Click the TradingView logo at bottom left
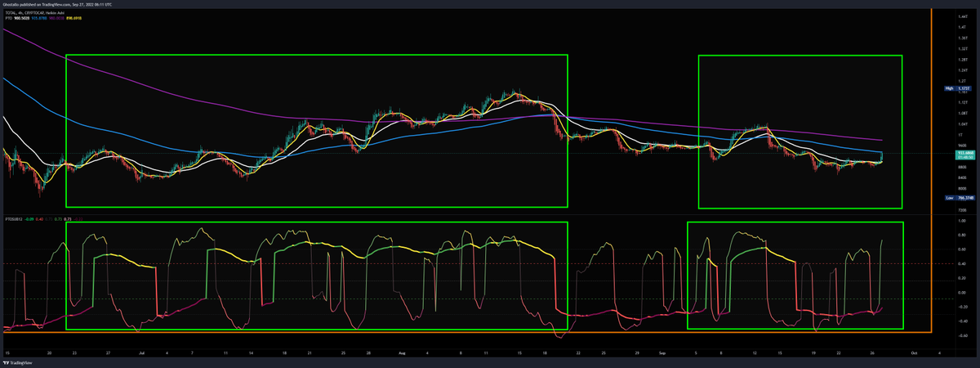This screenshot has height=368, width=980. pos(18,361)
